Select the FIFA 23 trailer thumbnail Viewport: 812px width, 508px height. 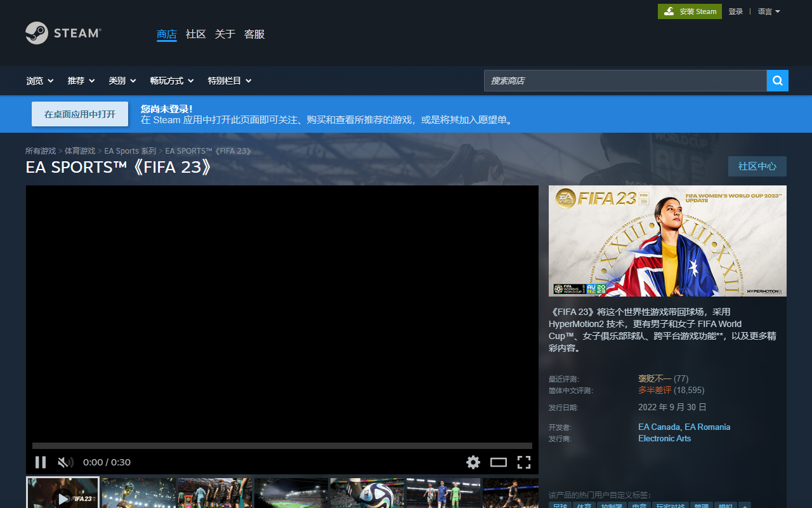click(63, 493)
